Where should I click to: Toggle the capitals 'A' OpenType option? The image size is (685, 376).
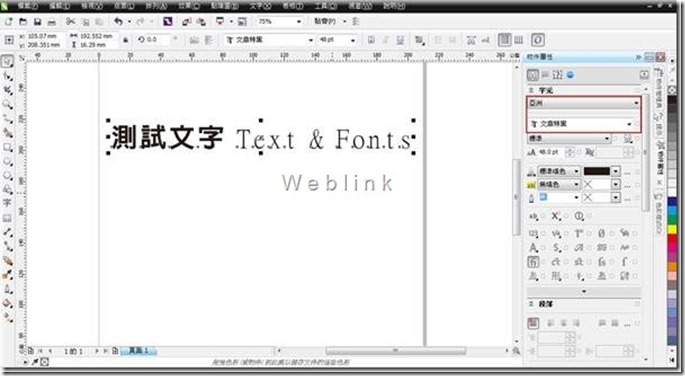pyautogui.click(x=533, y=248)
